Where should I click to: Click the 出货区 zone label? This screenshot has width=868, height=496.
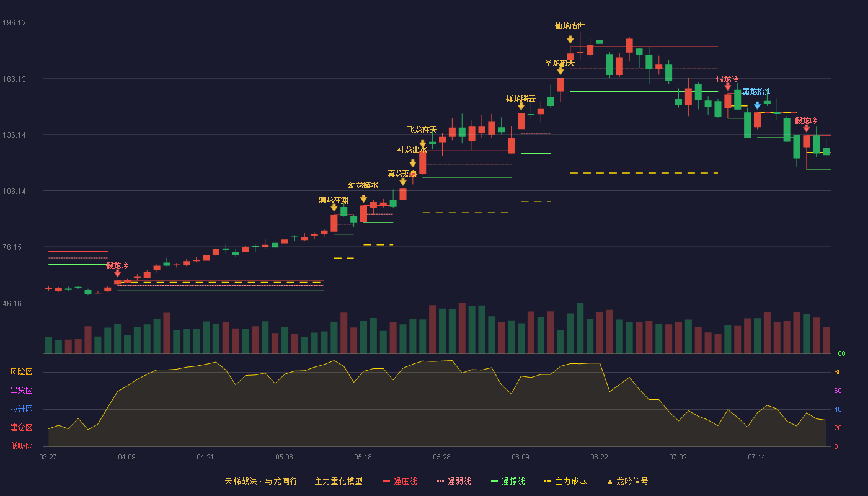pyautogui.click(x=21, y=391)
